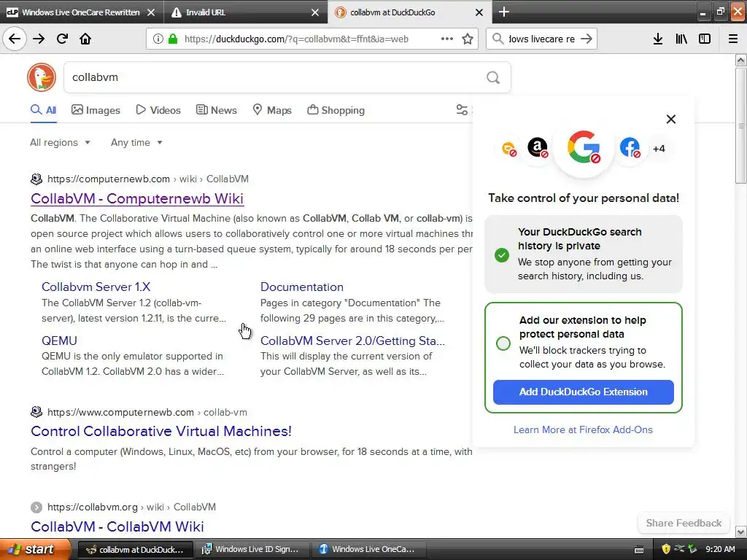This screenshot has height=560, width=747.
Task: Click the 9:20 AM clock
Action: click(x=720, y=549)
